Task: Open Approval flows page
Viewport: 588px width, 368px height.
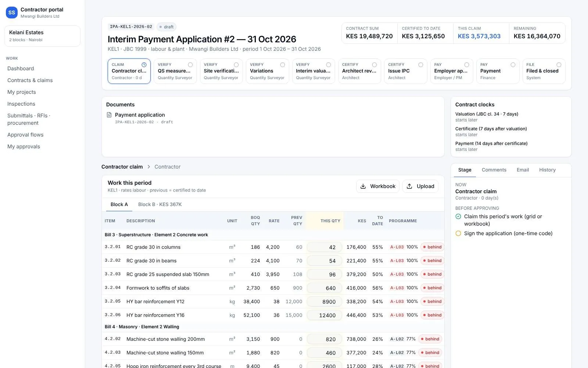Action: click(x=25, y=135)
